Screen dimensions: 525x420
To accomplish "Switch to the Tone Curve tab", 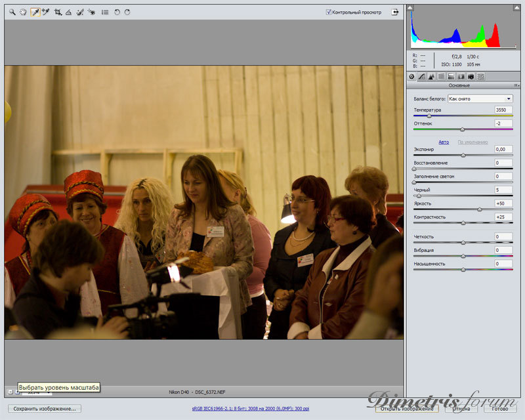I will coord(421,77).
